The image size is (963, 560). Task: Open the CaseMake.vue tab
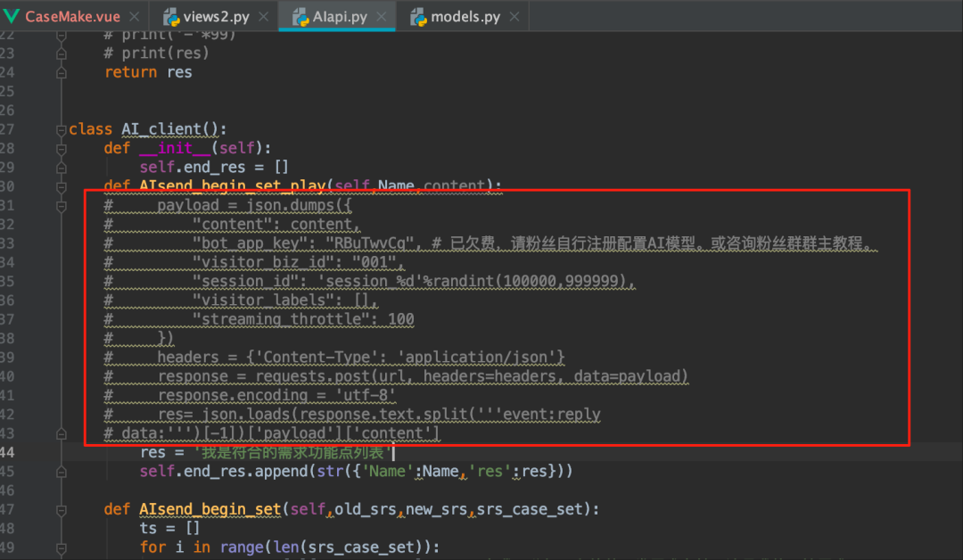pyautogui.click(x=72, y=17)
